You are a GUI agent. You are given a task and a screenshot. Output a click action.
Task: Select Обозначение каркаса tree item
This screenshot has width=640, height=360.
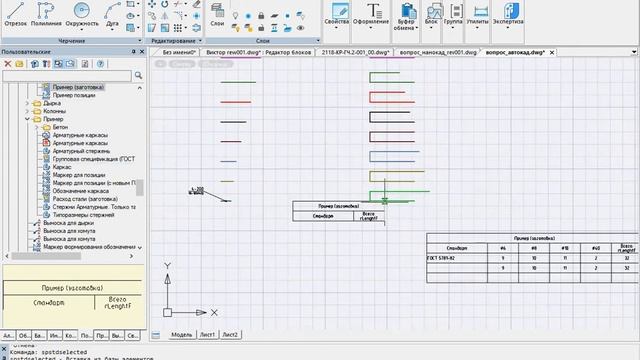pos(80,191)
